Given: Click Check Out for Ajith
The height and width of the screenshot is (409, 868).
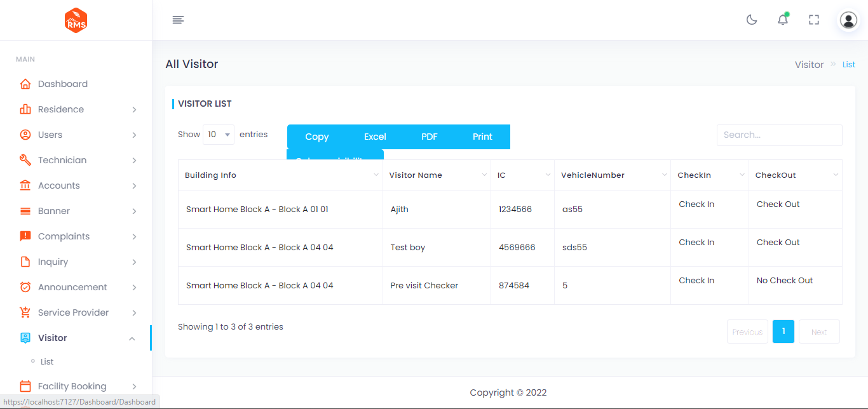Looking at the screenshot, I should [x=778, y=204].
